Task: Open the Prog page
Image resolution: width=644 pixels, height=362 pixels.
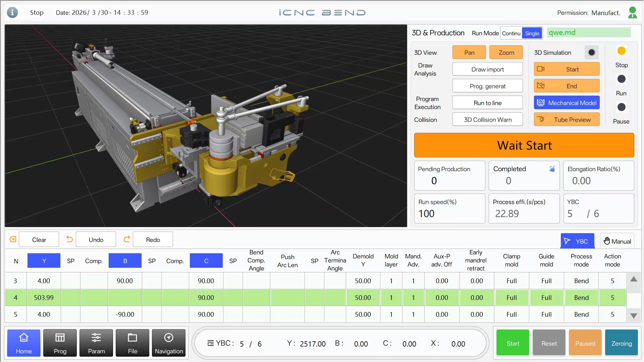Action: pos(60,343)
